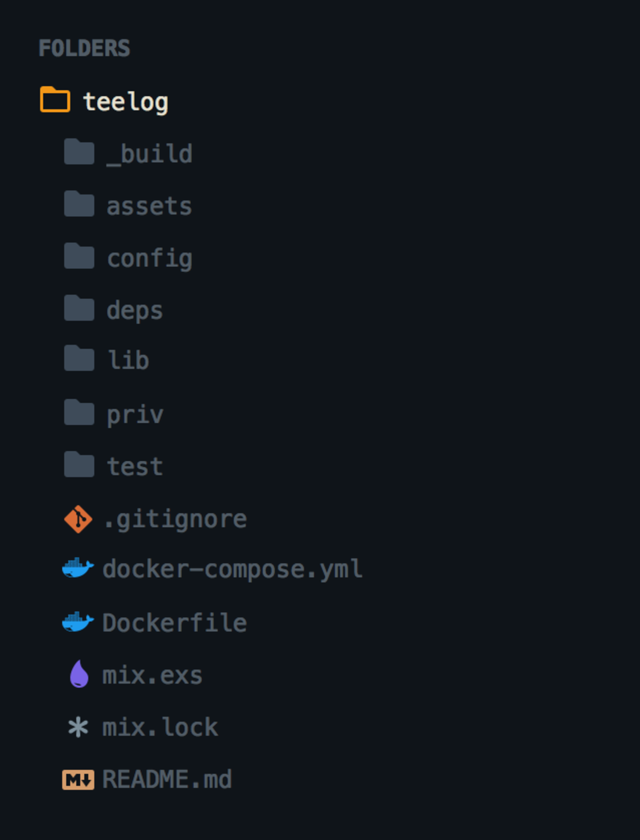The height and width of the screenshot is (840, 640).
Task: Open the priv folder
Action: [x=135, y=413]
